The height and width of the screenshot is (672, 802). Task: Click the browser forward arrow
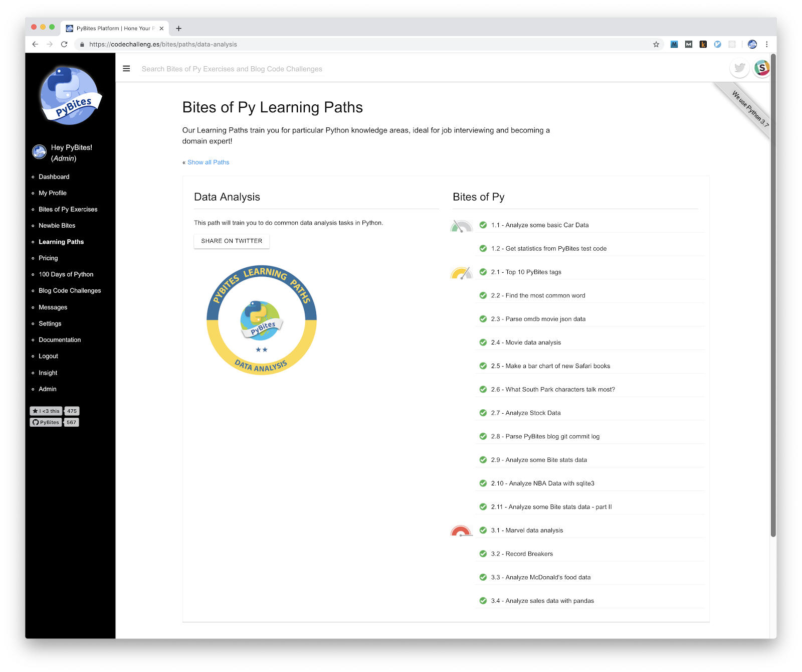50,44
